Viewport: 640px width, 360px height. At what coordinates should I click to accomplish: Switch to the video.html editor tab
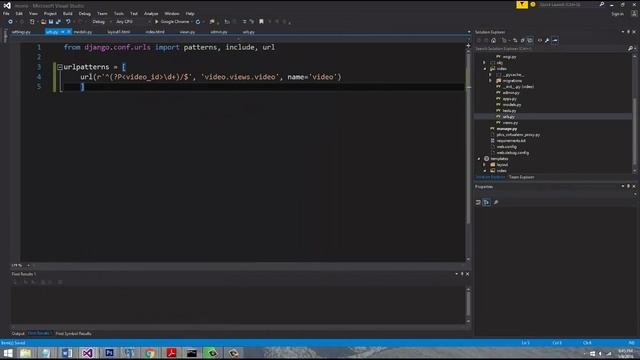pos(155,32)
